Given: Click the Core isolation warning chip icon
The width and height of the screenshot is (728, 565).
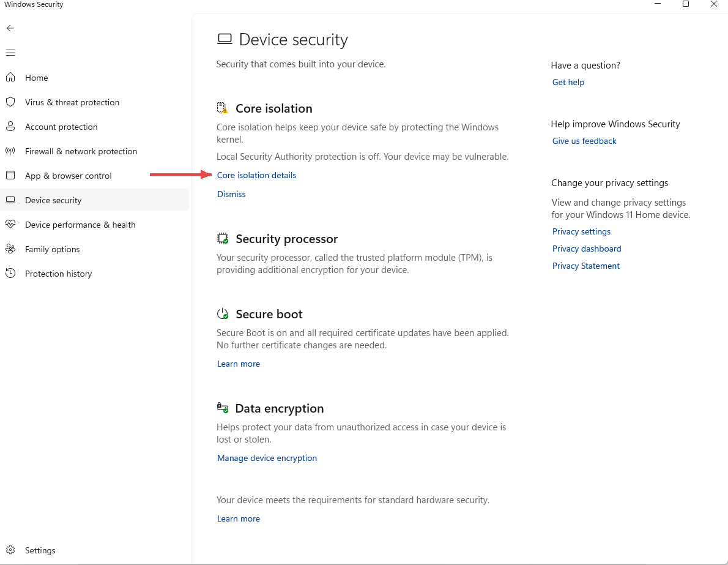Looking at the screenshot, I should 223,108.
